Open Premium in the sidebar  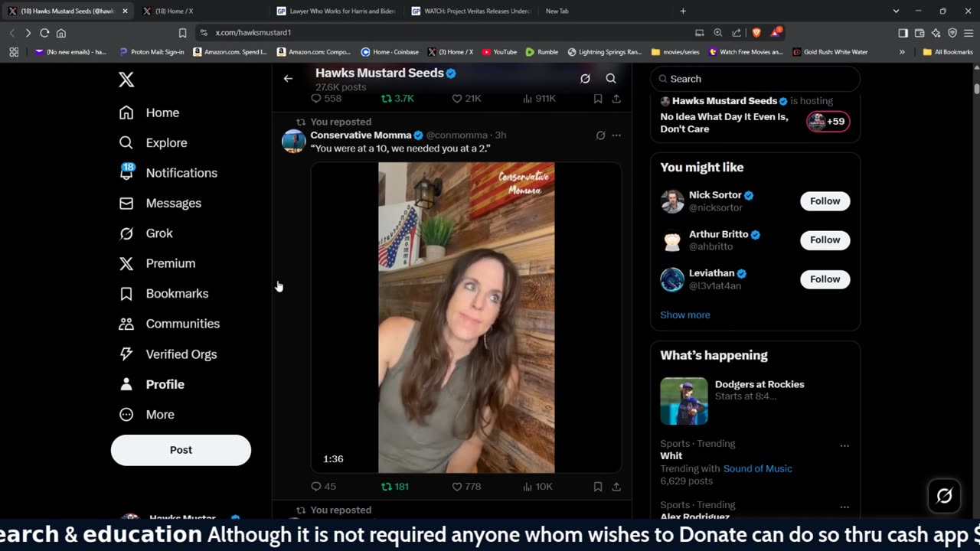[x=157, y=263]
